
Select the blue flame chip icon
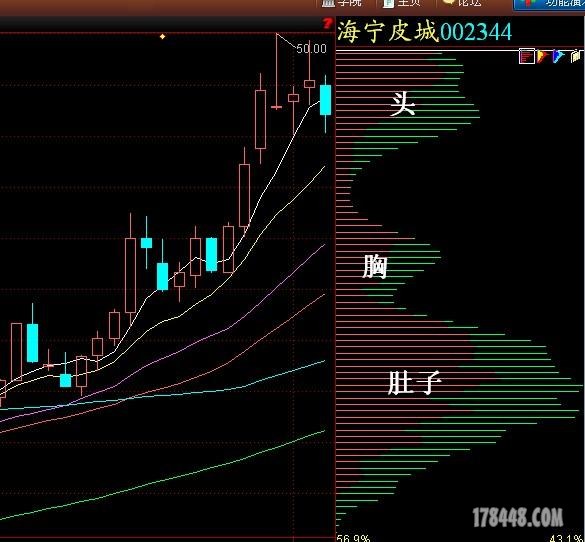tap(559, 57)
